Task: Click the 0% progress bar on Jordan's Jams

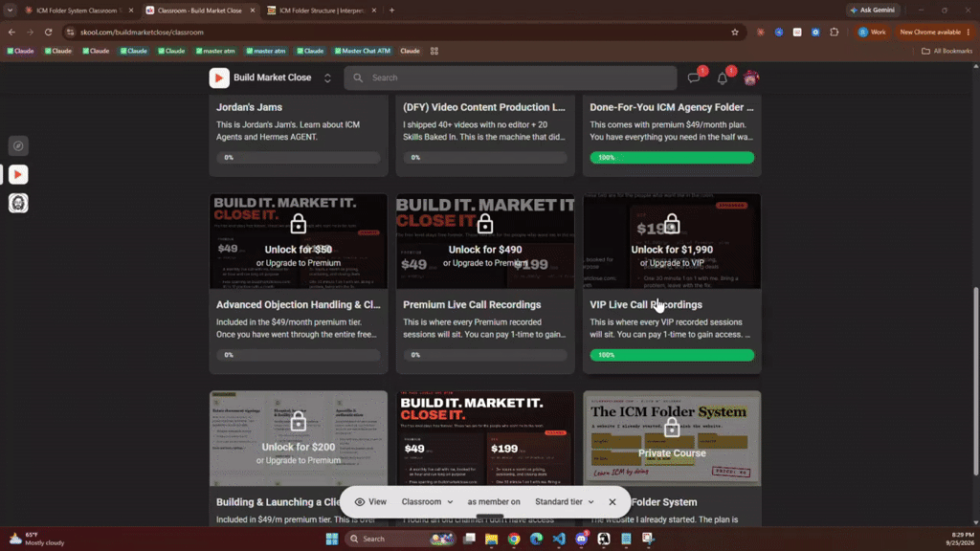Action: pos(299,158)
